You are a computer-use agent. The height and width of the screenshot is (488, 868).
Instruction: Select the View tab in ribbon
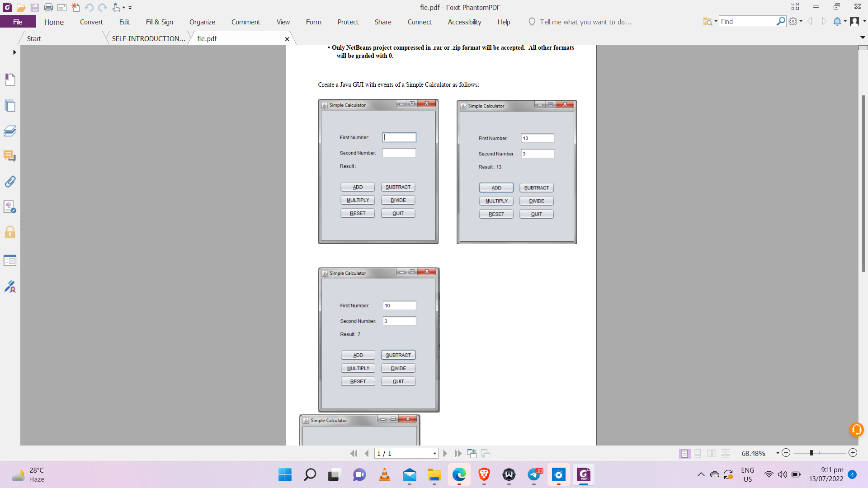(x=283, y=22)
